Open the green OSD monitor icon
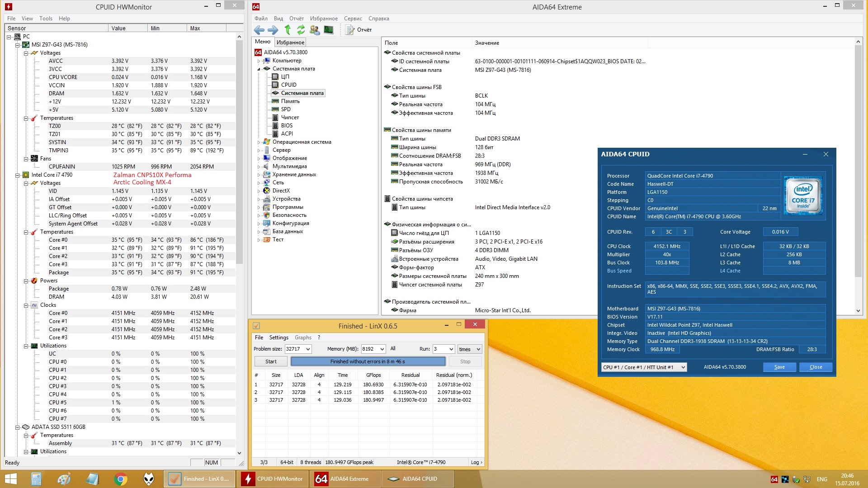 pos(329,30)
